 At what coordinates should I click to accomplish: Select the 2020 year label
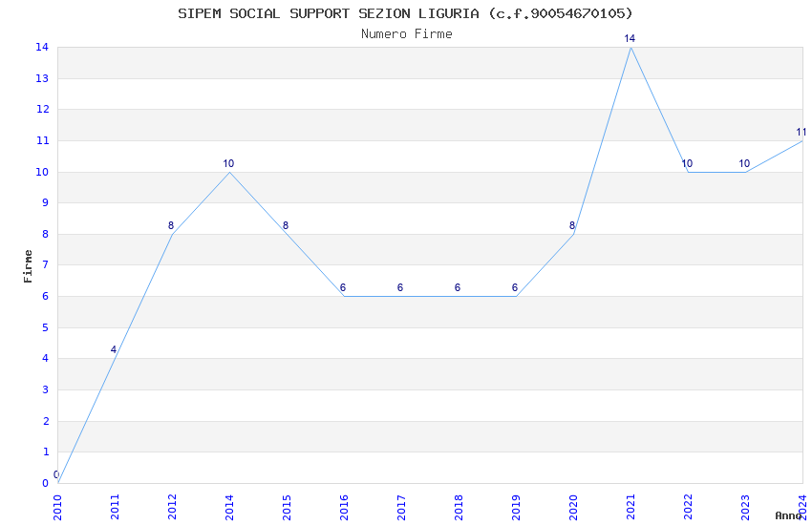573,507
